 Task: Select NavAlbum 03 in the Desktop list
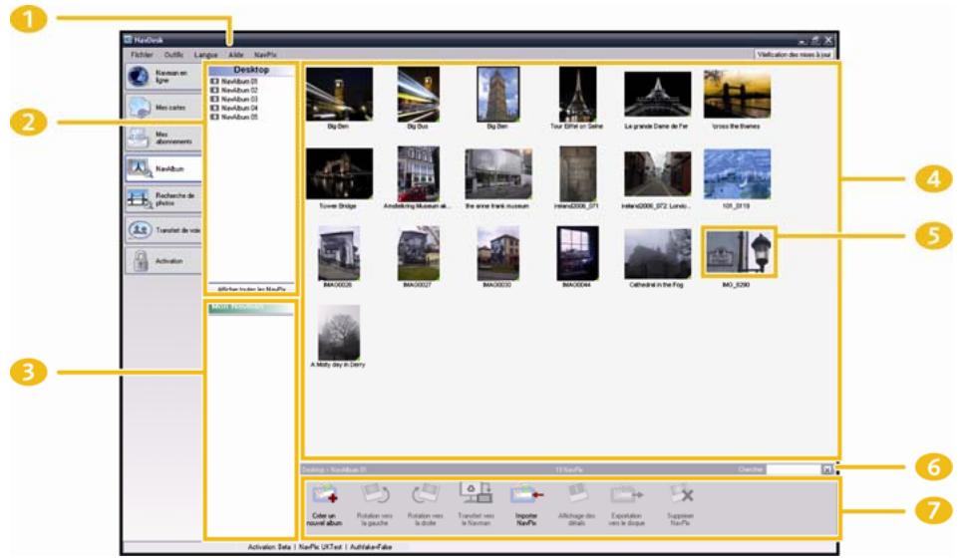point(239,100)
